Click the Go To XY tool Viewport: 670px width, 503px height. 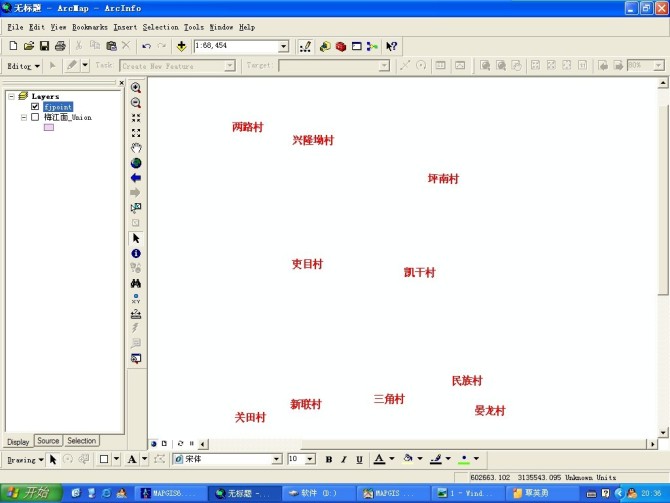click(x=136, y=298)
